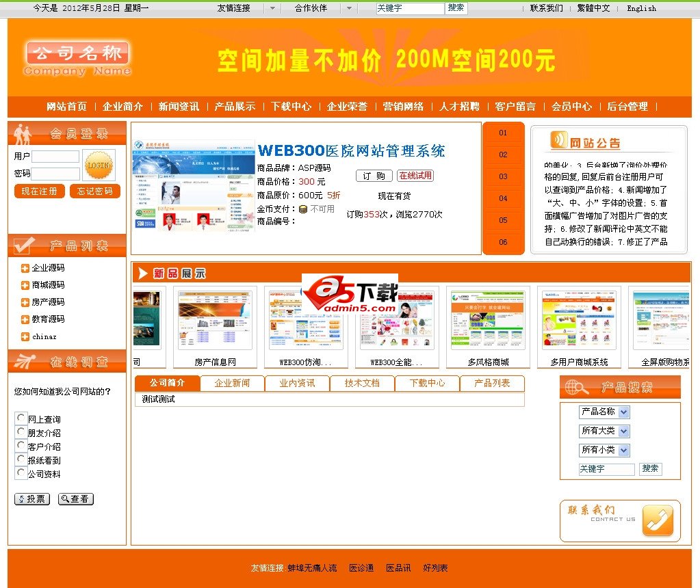Open the 蚌埠无痛人流 footer link
This screenshot has height=588, width=700.
tap(312, 568)
